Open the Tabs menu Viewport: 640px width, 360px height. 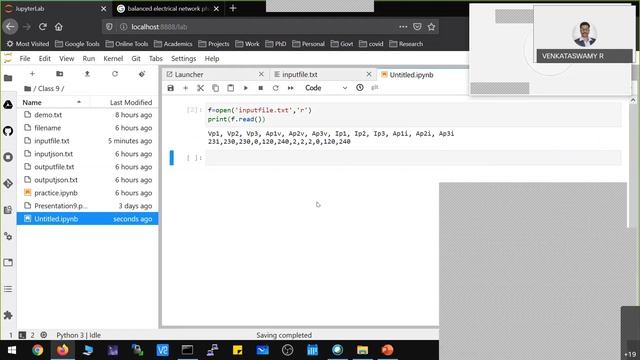pyautogui.click(x=156, y=59)
